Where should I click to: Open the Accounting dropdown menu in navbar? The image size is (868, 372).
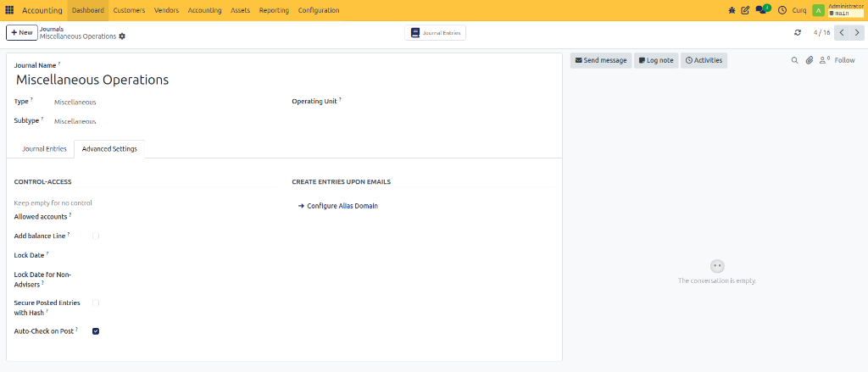click(x=205, y=10)
